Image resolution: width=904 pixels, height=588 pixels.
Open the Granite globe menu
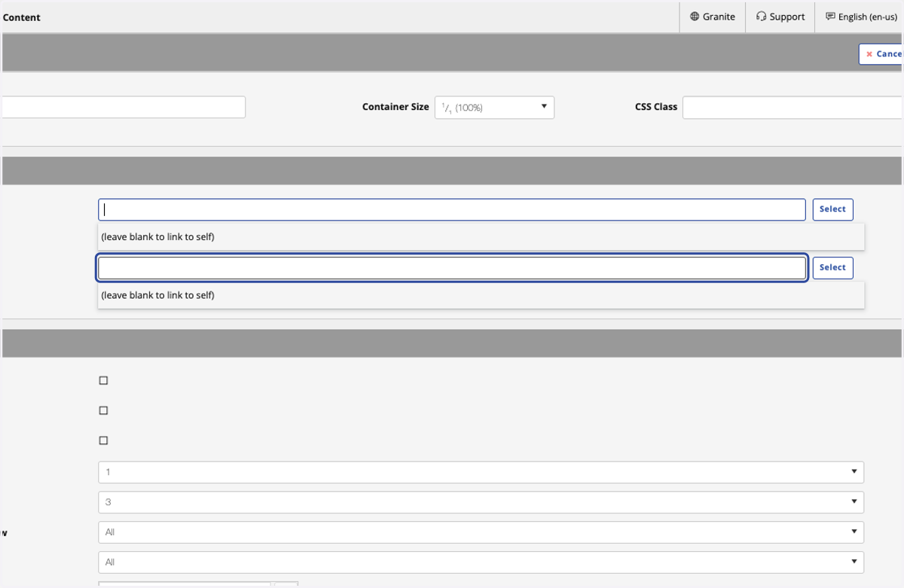(712, 17)
